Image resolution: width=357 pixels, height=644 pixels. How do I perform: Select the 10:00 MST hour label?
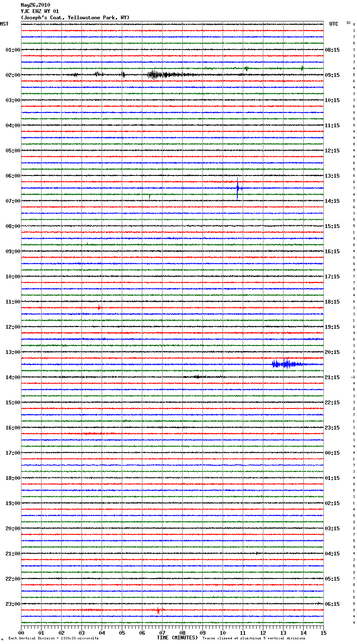tap(13, 277)
